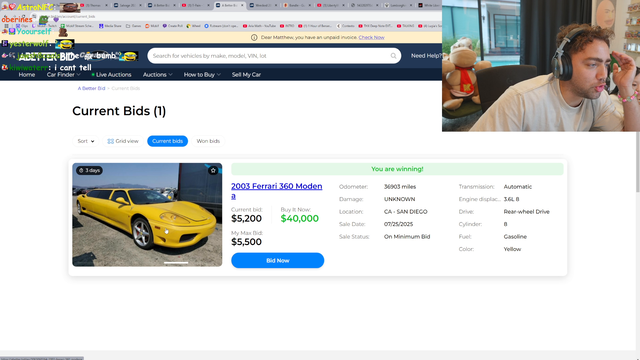Click the image carousel indicator bar

point(176,262)
